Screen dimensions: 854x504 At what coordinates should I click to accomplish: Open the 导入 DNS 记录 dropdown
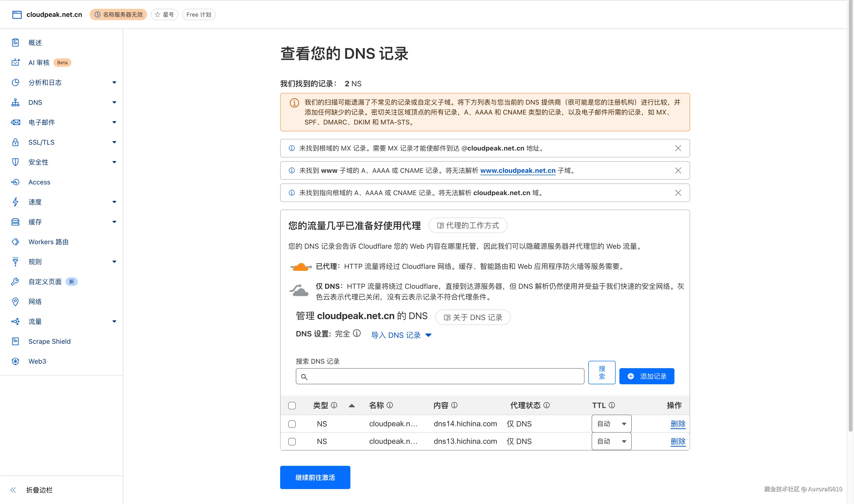(401, 335)
